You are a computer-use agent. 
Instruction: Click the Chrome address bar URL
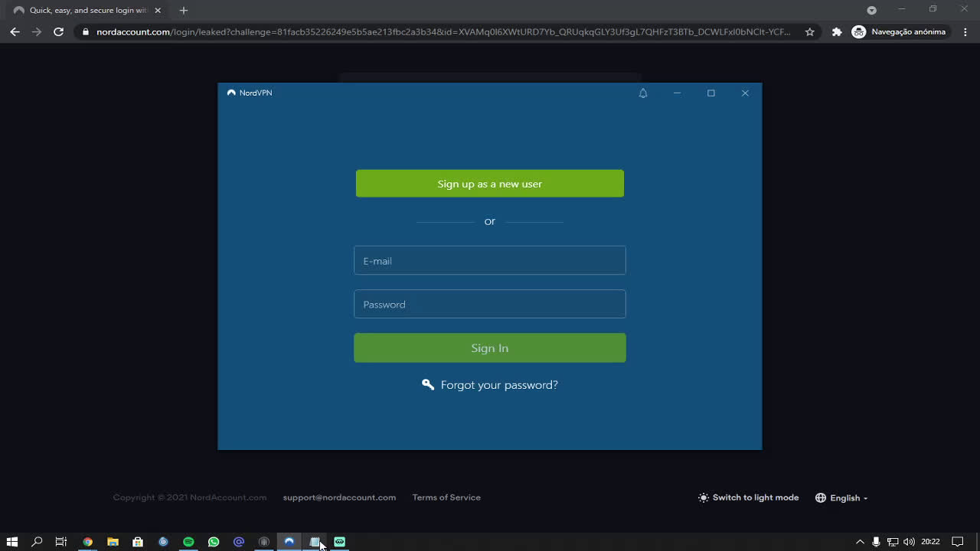point(443,31)
